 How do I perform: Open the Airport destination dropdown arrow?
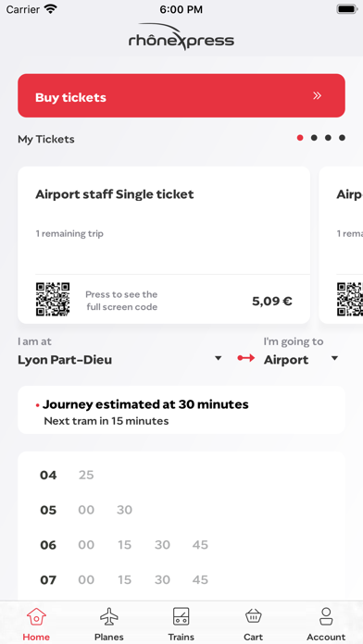[334, 359]
